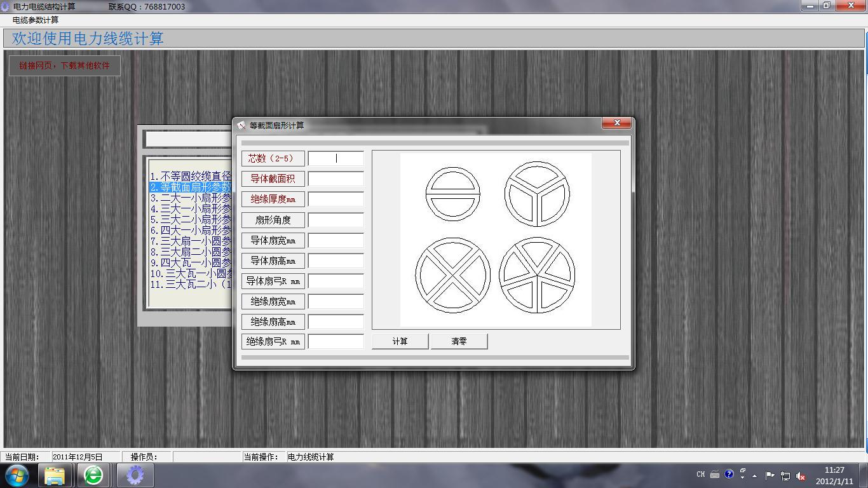Image resolution: width=868 pixels, height=488 pixels.
Task: Click the CH input language indicator
Action: (x=701, y=474)
